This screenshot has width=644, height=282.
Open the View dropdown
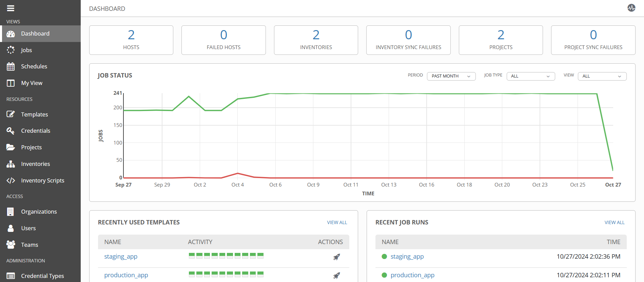pos(602,76)
